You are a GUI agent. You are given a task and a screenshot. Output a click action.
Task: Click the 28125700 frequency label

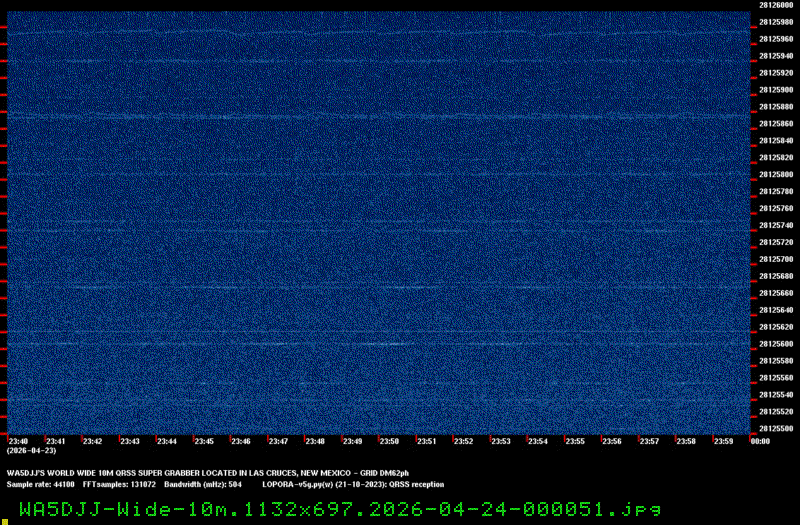point(776,259)
